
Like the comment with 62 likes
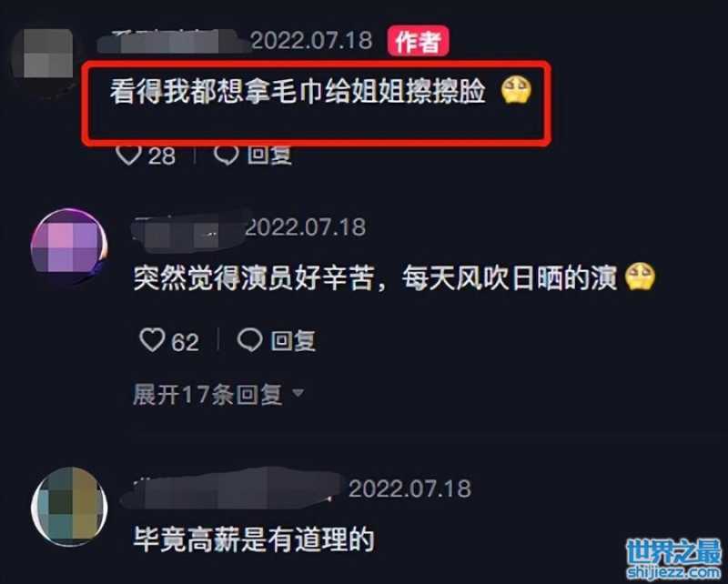(x=152, y=340)
